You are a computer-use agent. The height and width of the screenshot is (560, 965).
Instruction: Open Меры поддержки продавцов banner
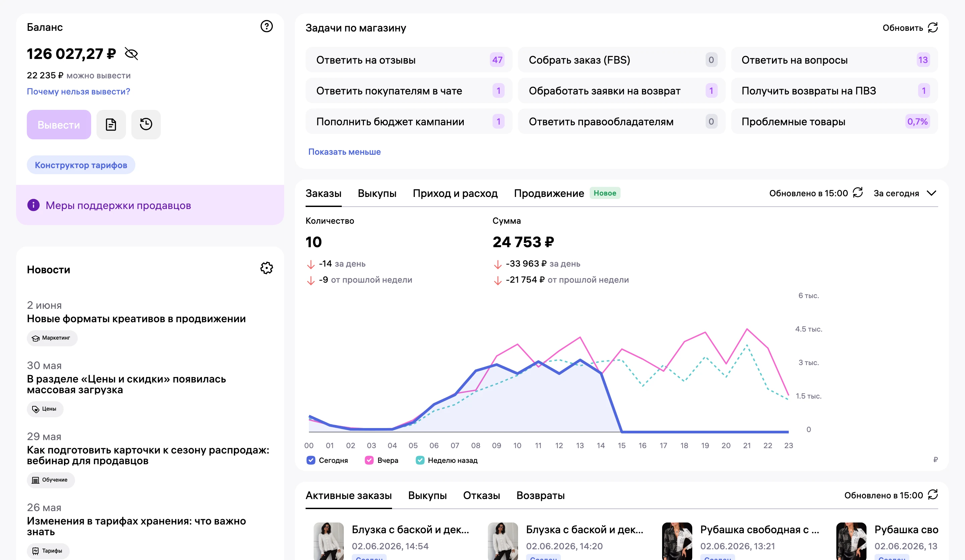(x=150, y=205)
